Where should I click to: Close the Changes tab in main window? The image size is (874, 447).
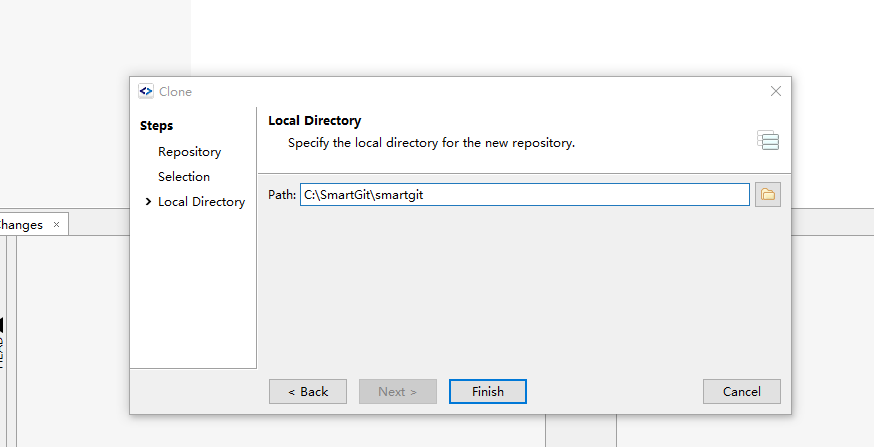coord(56,225)
